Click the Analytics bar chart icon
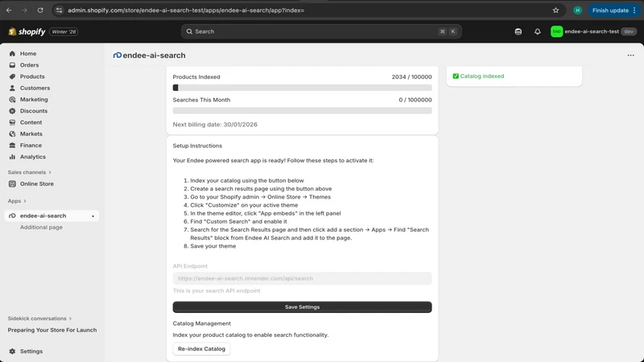 pyautogui.click(x=12, y=157)
